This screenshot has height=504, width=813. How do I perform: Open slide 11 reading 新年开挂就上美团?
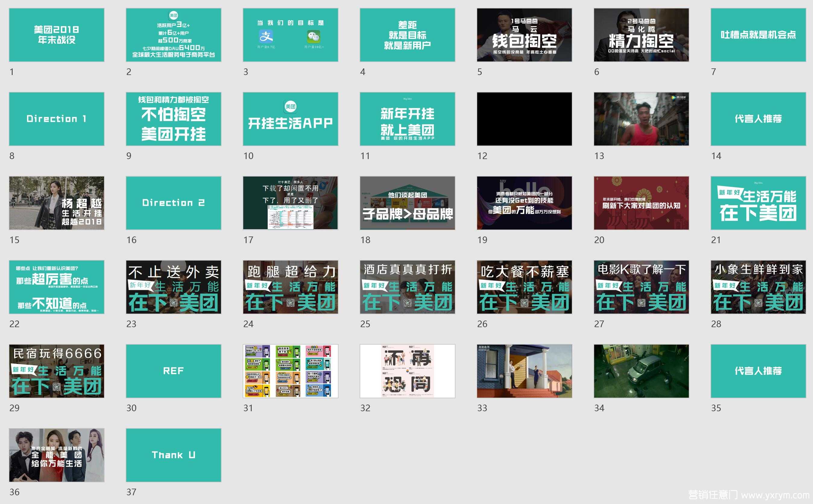[408, 119]
